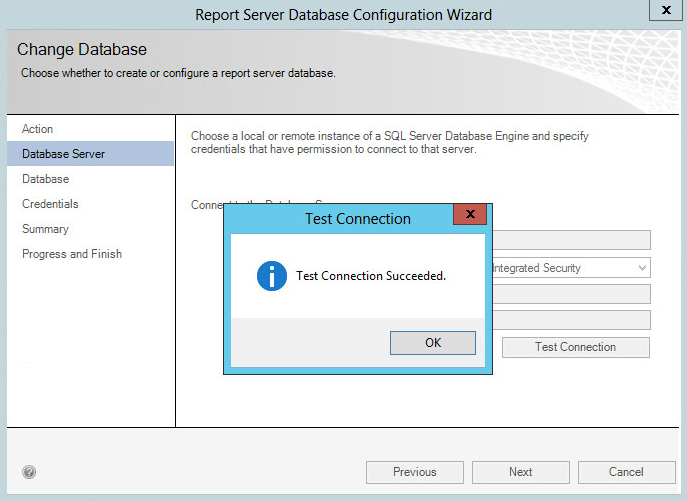Click OK in Test Connection dialog

tap(432, 343)
